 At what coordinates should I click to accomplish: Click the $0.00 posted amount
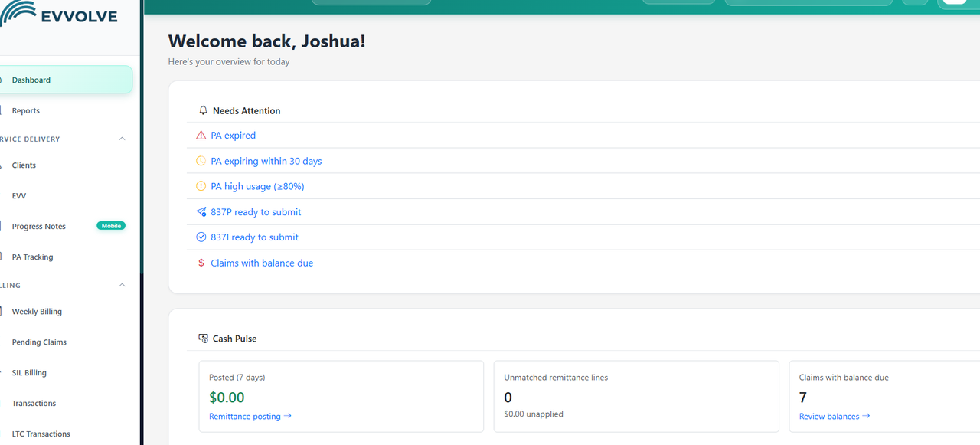coord(227,398)
